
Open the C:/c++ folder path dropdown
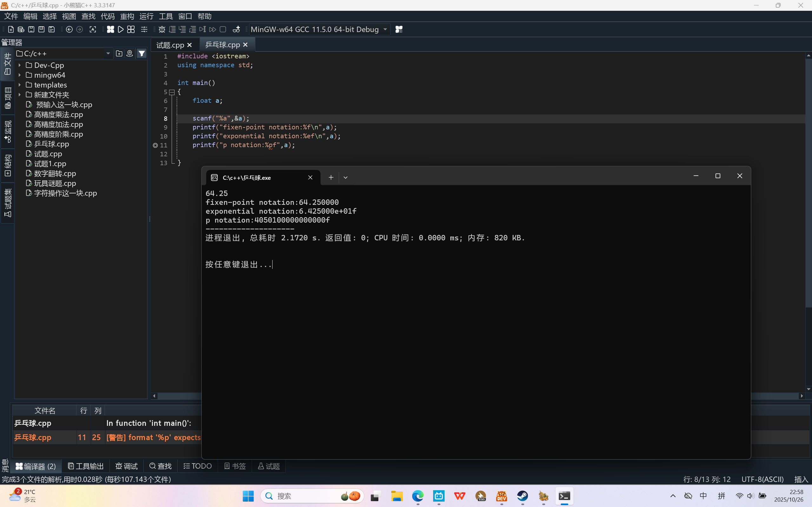tap(108, 53)
